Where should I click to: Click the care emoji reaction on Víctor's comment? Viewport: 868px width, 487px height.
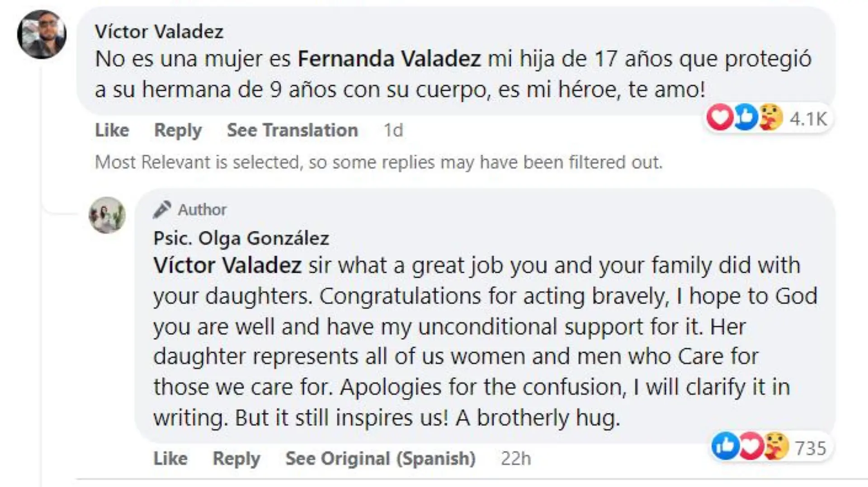coord(770,117)
